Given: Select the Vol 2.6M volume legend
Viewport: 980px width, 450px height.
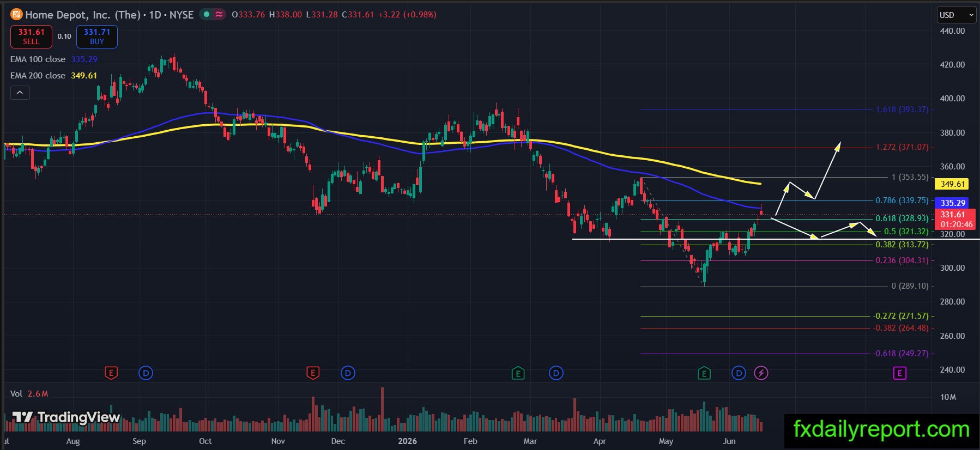Looking at the screenshot, I should pos(29,393).
